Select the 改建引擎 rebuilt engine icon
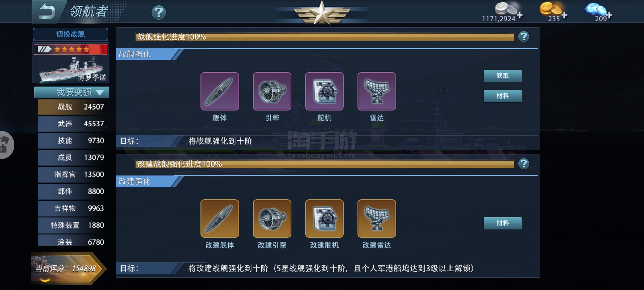 272,218
